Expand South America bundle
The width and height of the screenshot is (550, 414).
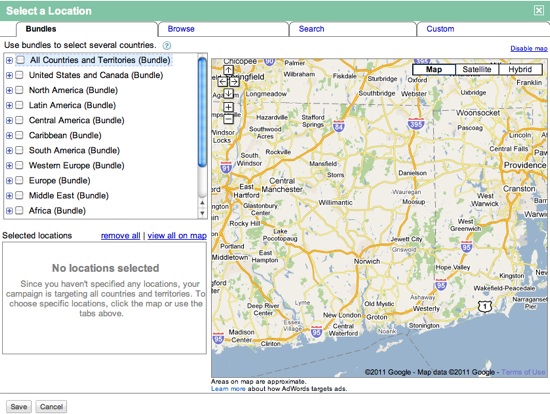tap(9, 151)
